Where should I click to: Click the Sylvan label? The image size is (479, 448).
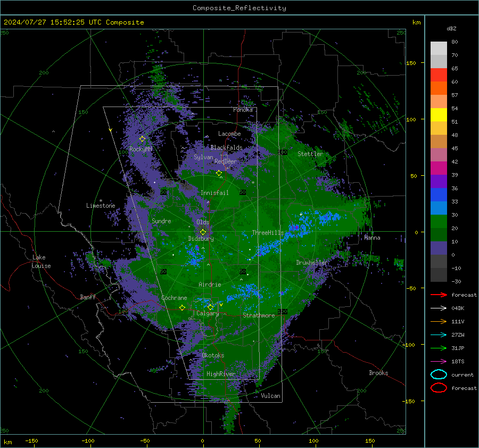click(x=203, y=157)
